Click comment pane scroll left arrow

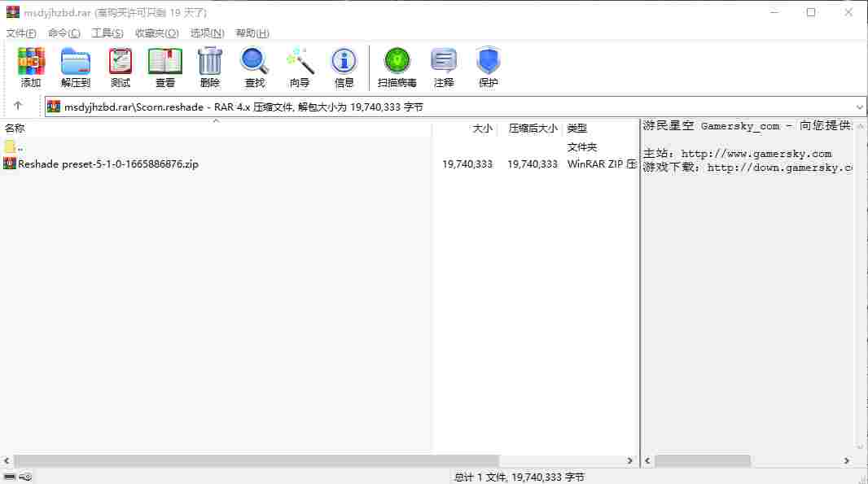pos(647,460)
